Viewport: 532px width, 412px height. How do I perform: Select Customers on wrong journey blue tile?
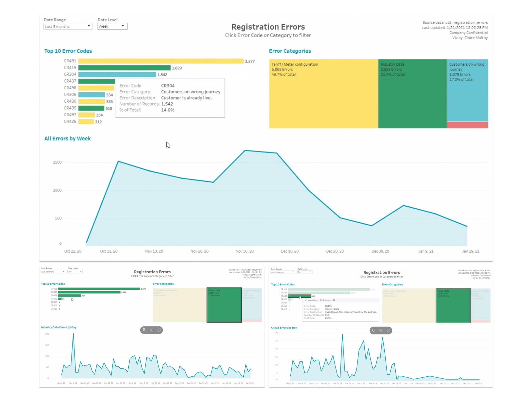(x=467, y=91)
